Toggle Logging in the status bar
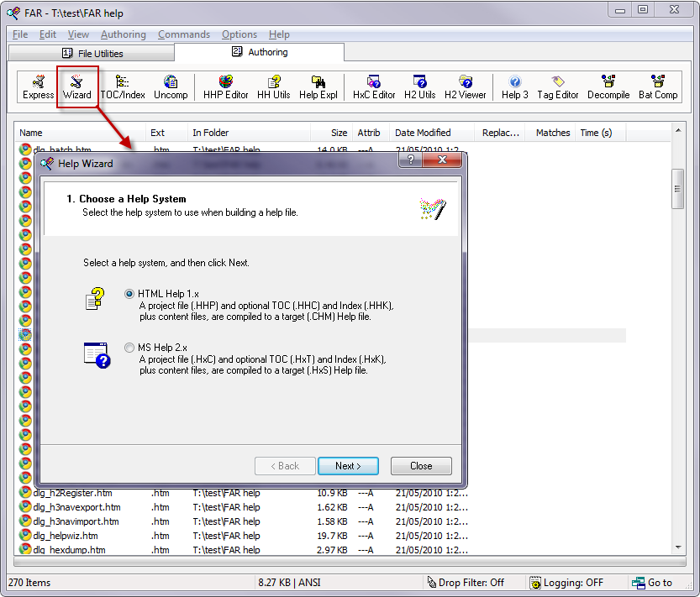Image resolution: width=700 pixels, height=597 pixels. click(566, 583)
